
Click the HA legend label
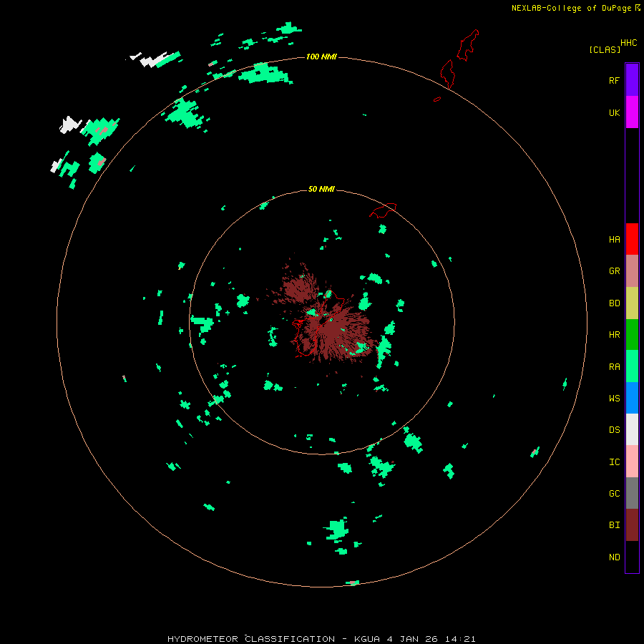(615, 240)
